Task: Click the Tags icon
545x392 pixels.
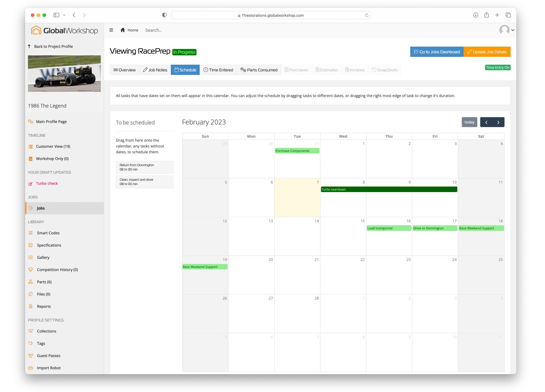Action: (31, 343)
